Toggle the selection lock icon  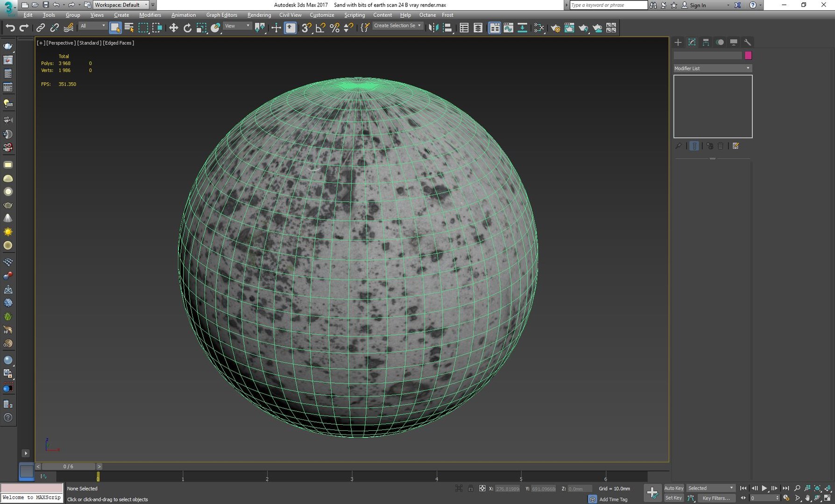tap(470, 489)
